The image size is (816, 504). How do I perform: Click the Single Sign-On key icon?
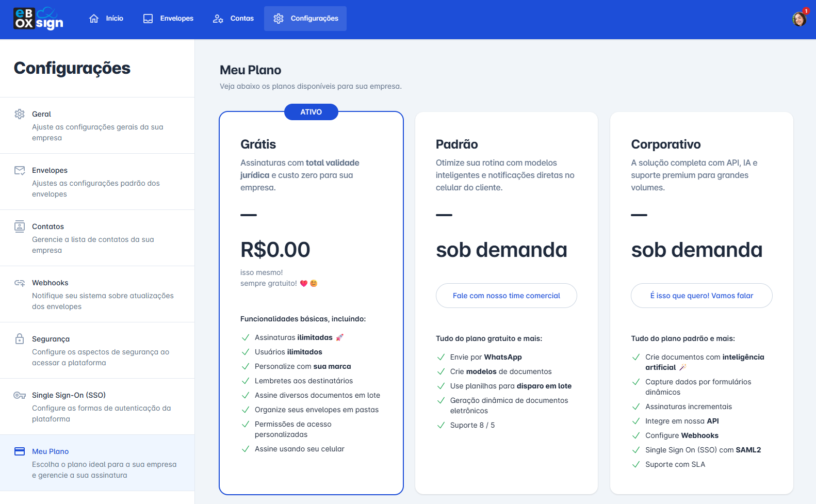pos(20,395)
